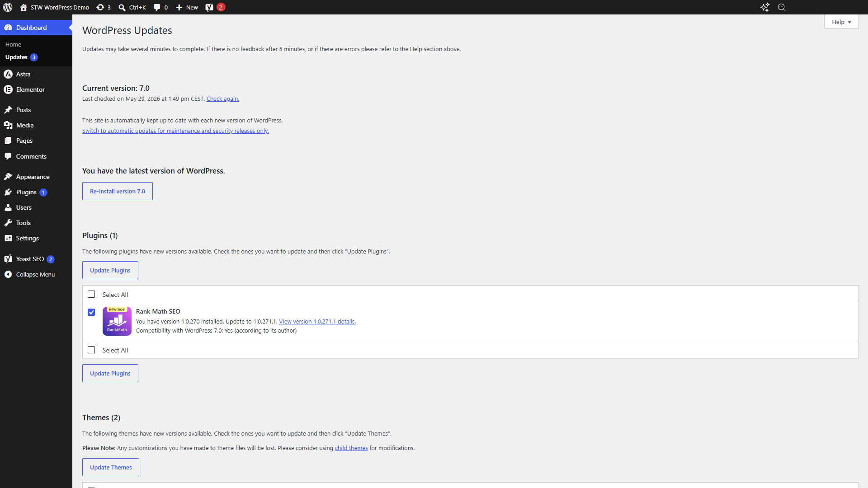Click the Dashboard gauge icon
Image resolution: width=868 pixels, height=488 pixels.
(8, 28)
